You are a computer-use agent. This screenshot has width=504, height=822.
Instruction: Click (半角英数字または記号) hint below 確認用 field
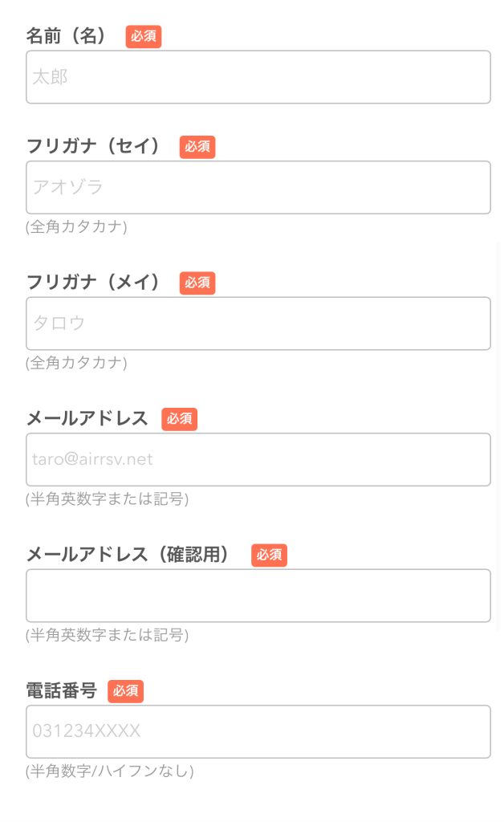[107, 635]
